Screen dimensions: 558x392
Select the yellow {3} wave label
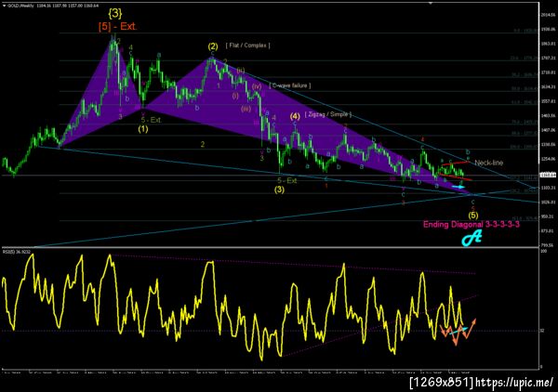pos(115,14)
